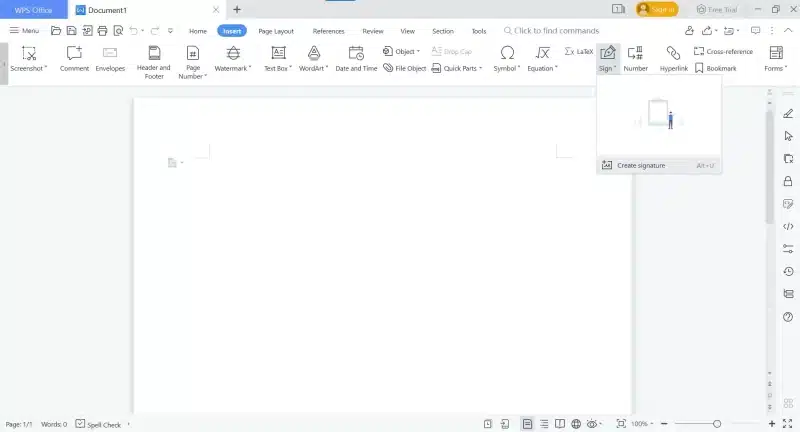Select the arrow selection tool in sidebar
This screenshot has height=432, width=800.
pos(788,136)
